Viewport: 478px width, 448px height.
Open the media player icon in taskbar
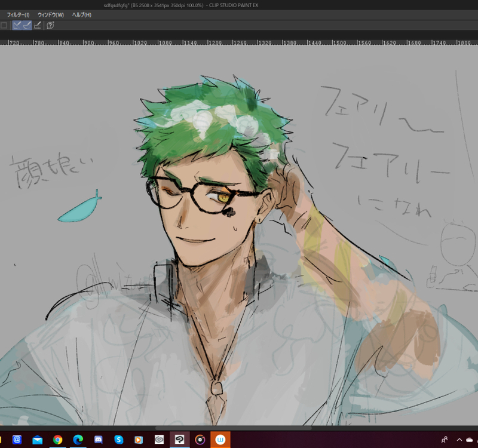139,440
